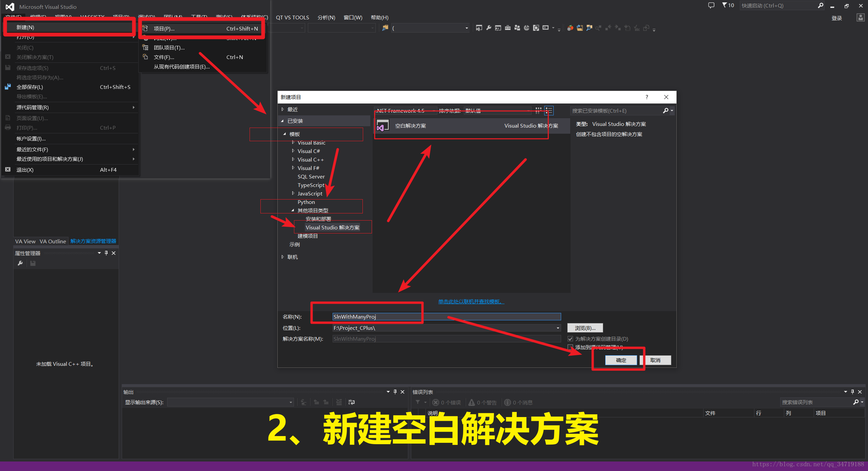Expand the Visual C++ node
This screenshot has height=471, width=868.
[293, 159]
